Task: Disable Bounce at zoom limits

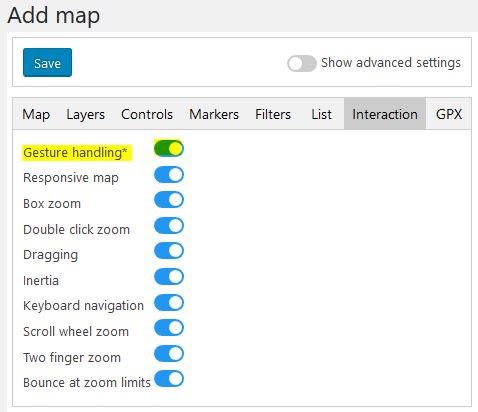Action: pos(169,379)
